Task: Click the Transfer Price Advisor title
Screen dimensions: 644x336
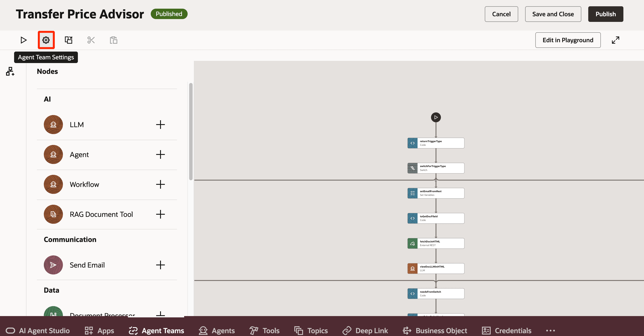Action: point(80,14)
